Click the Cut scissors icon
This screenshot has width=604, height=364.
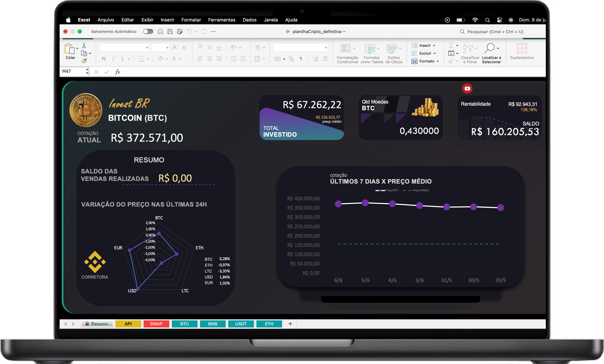click(x=84, y=46)
